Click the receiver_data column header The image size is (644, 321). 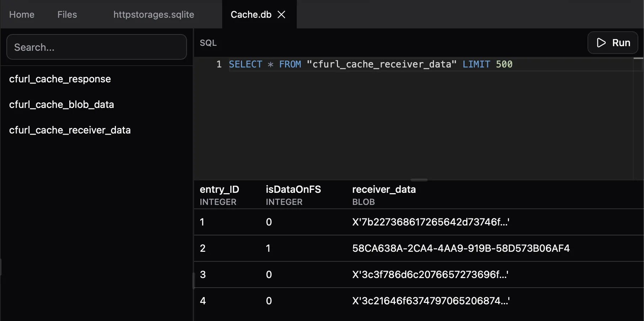[384, 189]
